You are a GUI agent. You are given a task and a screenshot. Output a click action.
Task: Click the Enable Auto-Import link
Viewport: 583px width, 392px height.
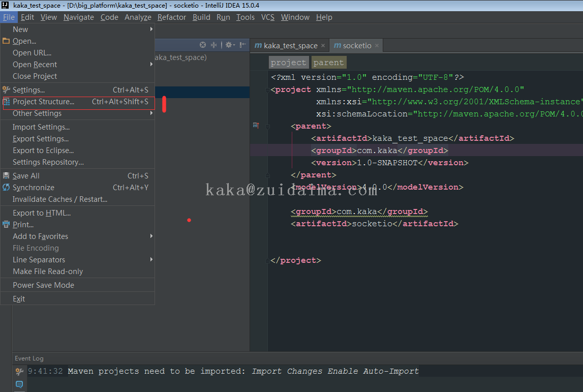coord(373,371)
